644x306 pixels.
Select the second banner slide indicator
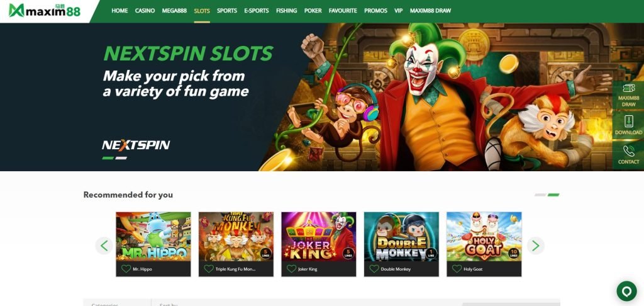click(121, 158)
